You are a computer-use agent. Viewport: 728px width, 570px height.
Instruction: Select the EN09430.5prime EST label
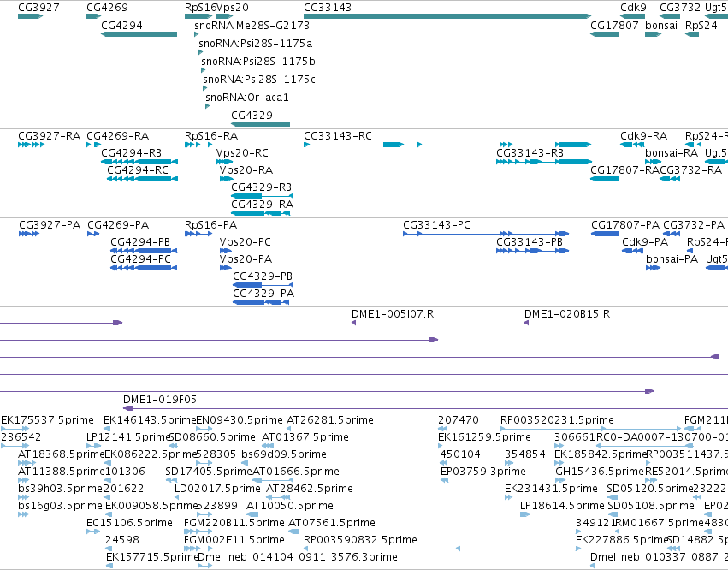240,420
